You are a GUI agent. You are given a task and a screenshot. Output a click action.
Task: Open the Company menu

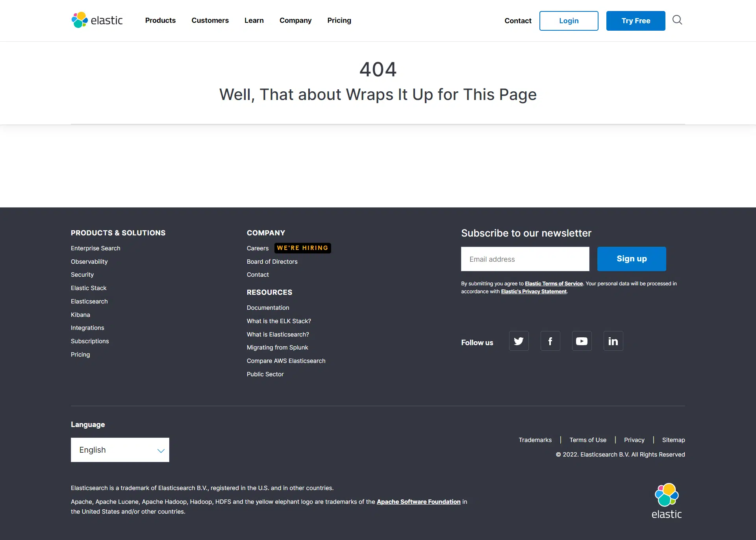coord(295,20)
